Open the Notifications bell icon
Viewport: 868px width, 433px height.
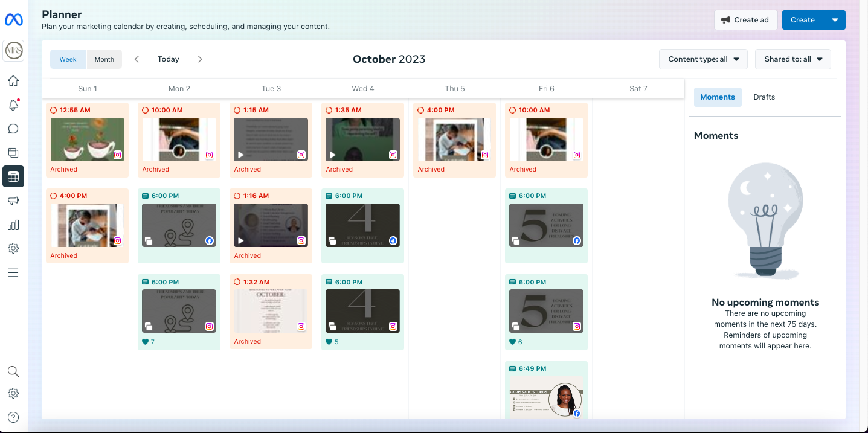(13, 104)
